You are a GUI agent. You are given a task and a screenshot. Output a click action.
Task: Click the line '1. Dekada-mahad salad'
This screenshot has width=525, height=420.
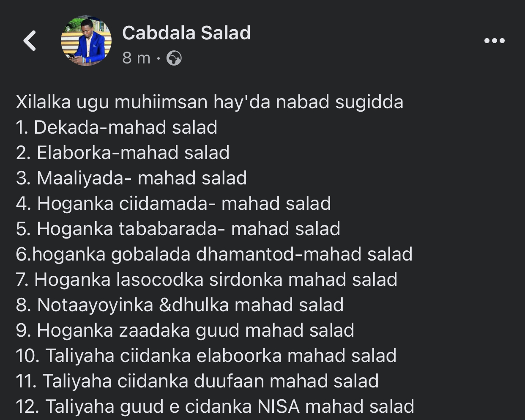point(117,127)
